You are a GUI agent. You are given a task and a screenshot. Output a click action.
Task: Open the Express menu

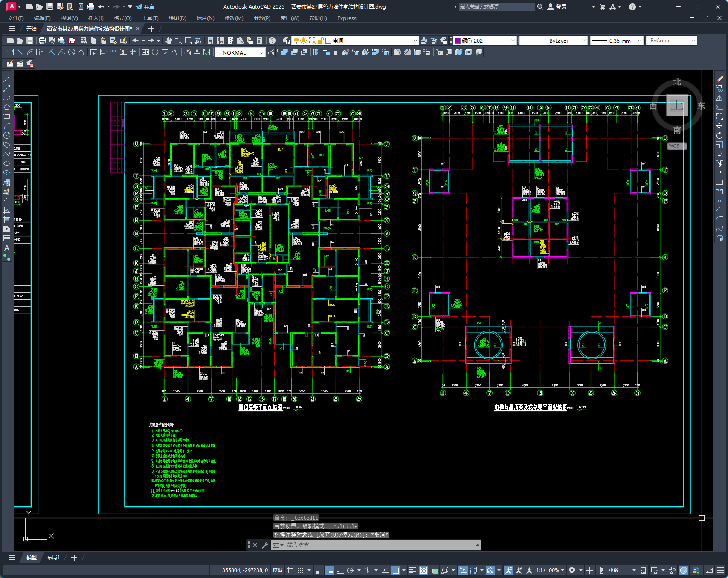tap(347, 18)
